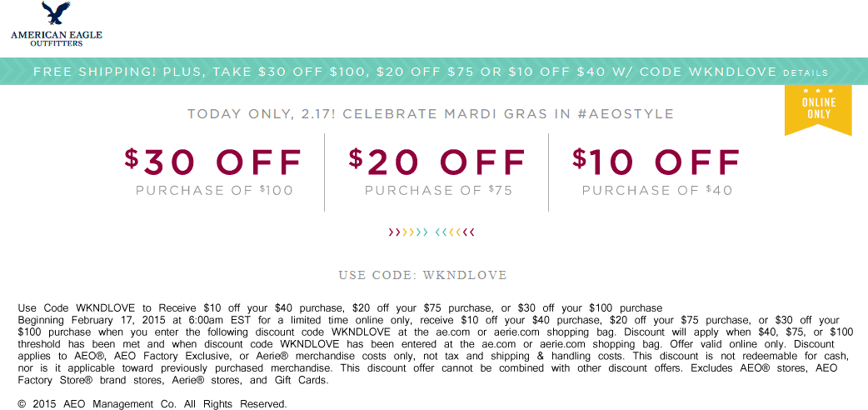Click the 2015 AEO Management copyright line
Viewport: 868px width, 410px height.
152,404
